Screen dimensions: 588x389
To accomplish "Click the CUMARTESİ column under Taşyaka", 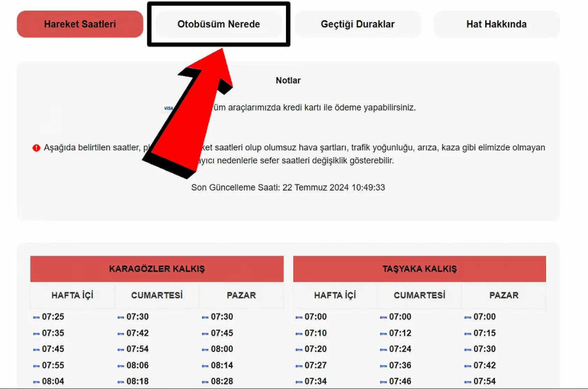I will [x=420, y=295].
